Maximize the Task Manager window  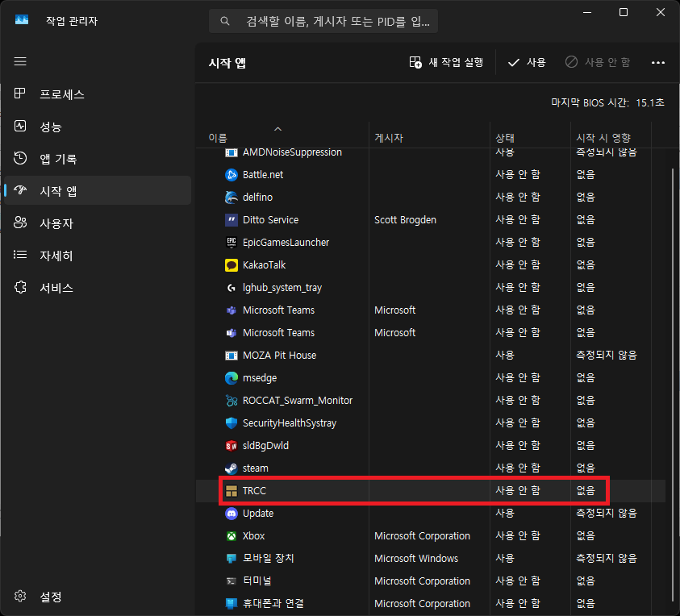[x=624, y=12]
